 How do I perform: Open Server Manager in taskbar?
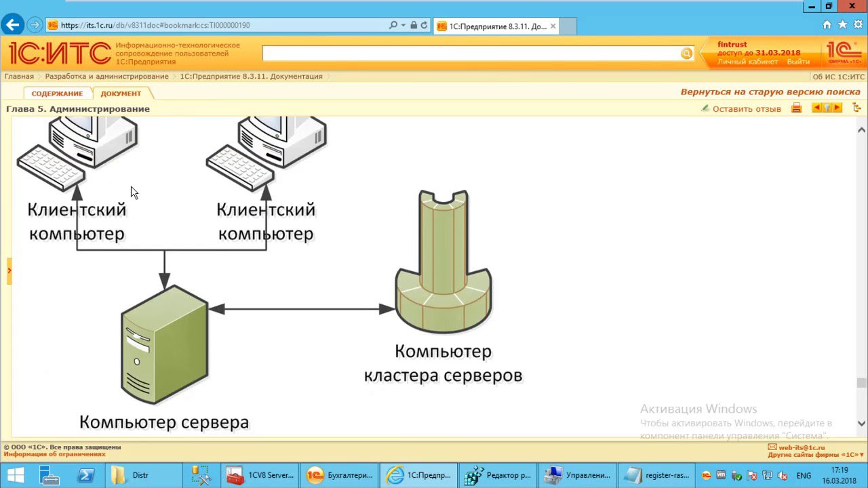(50, 475)
